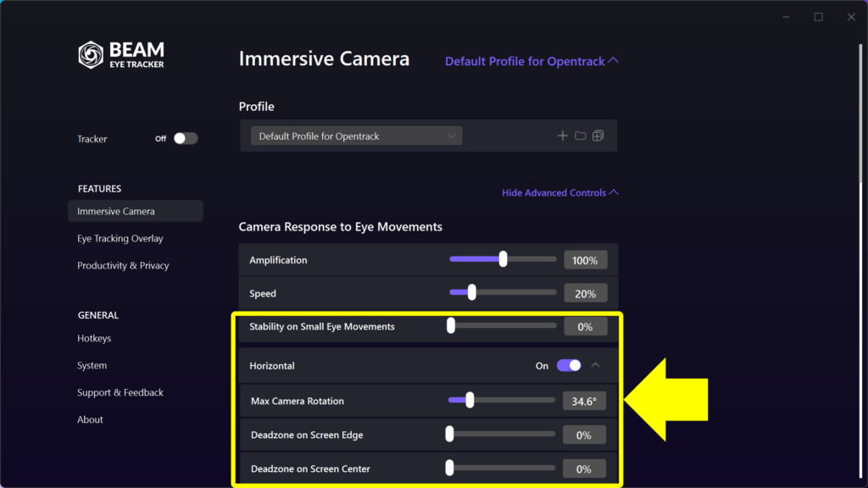Open Productivity & Privacy section

click(123, 265)
